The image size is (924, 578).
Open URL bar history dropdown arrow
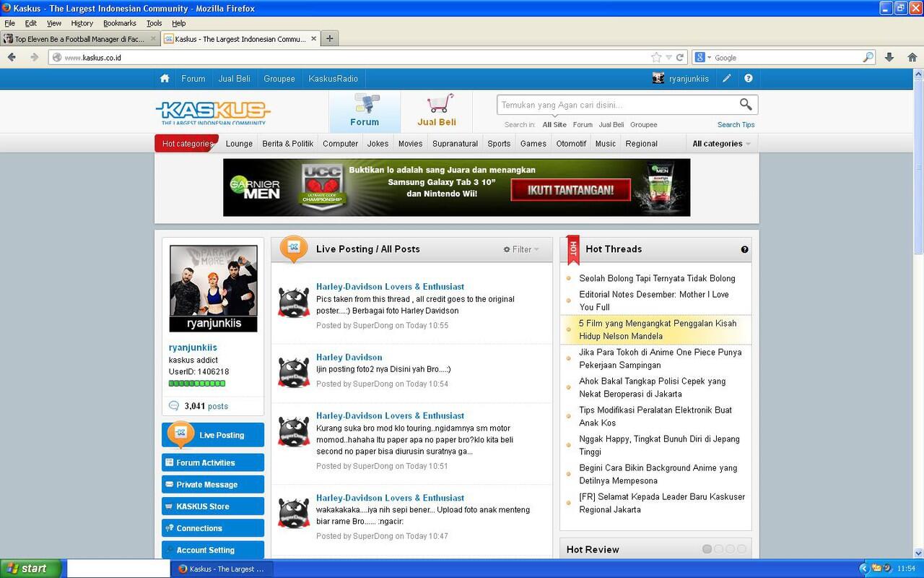(668, 57)
